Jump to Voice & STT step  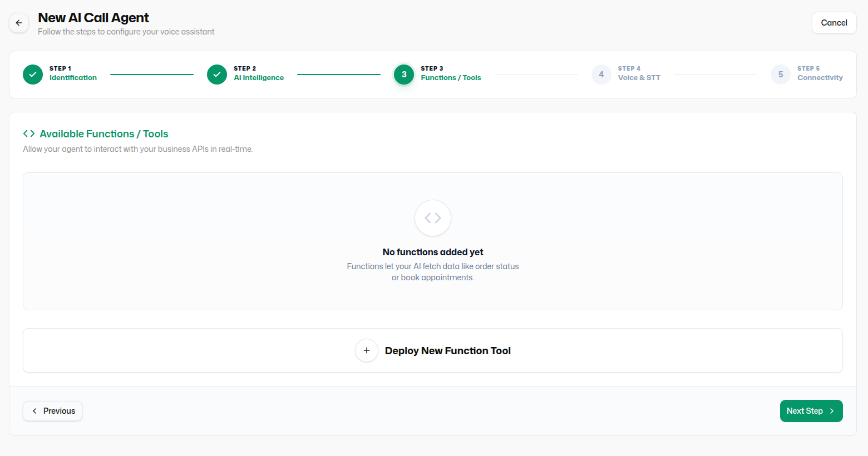[639, 78]
